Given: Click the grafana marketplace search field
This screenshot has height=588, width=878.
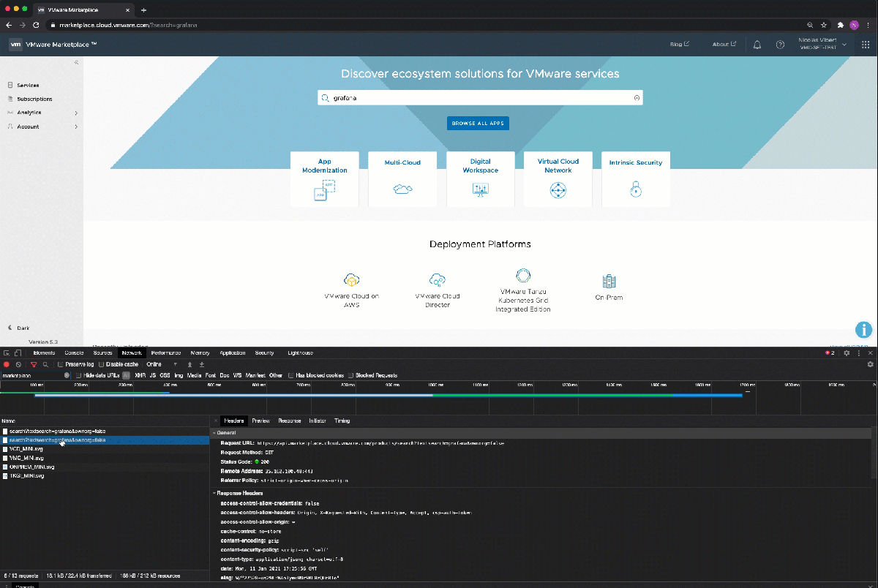Looking at the screenshot, I should (480, 98).
